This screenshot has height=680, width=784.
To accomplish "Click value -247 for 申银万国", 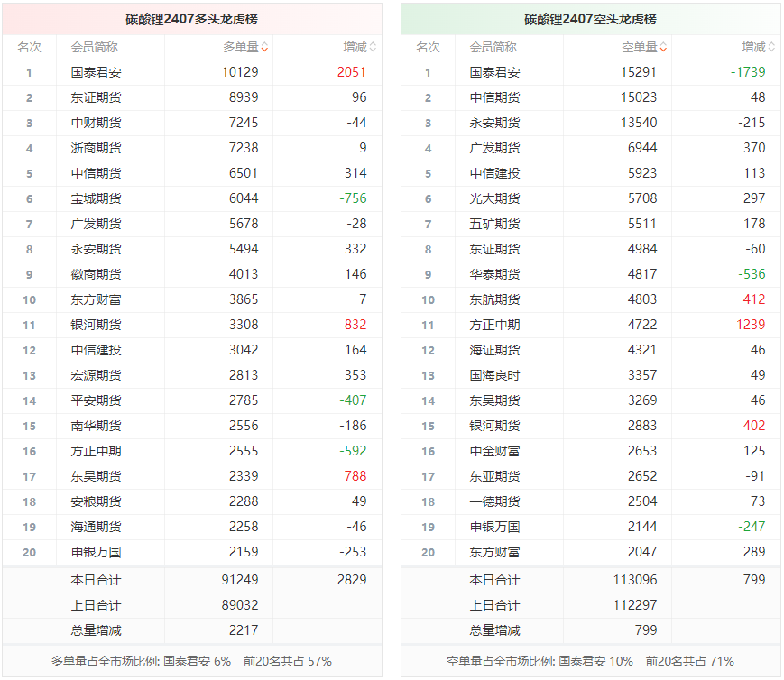I will (x=752, y=527).
